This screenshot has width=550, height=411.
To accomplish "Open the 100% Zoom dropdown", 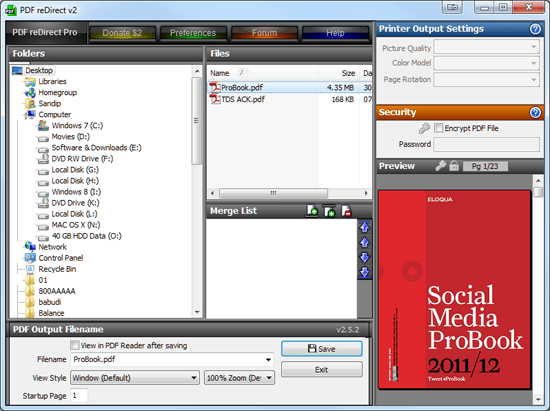I will point(239,378).
